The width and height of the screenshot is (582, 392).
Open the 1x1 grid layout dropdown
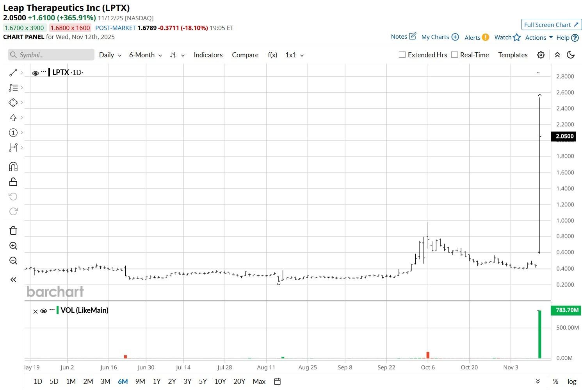[295, 55]
